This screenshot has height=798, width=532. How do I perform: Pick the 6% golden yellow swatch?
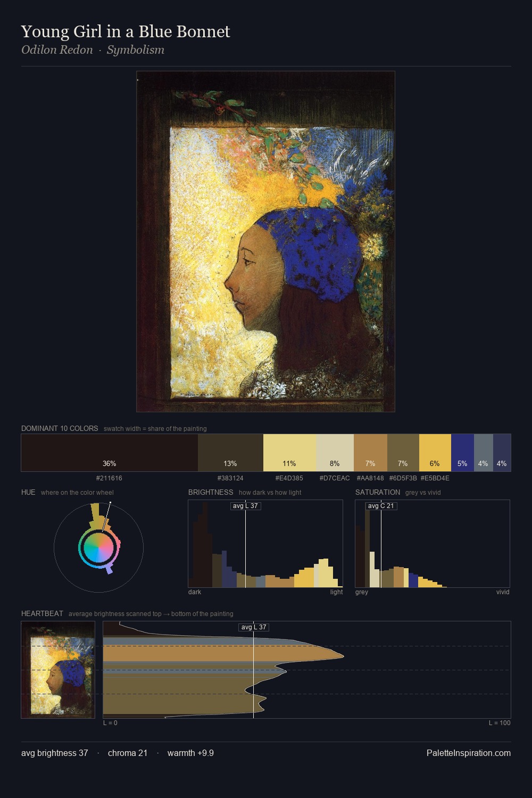(x=435, y=453)
